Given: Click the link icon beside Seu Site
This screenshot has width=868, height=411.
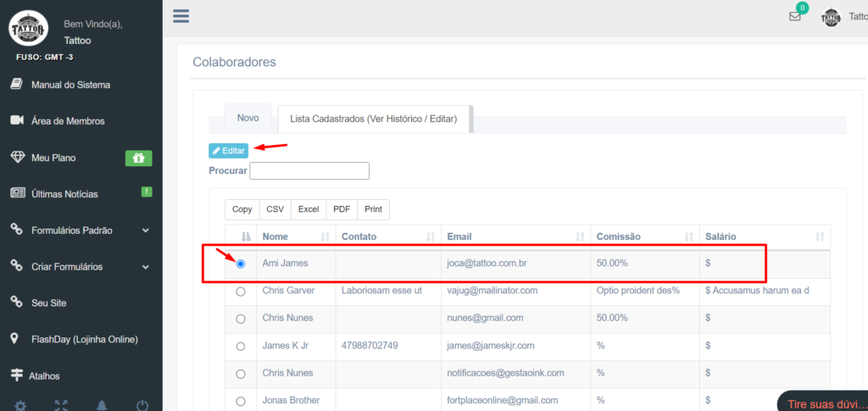Looking at the screenshot, I should tap(17, 303).
